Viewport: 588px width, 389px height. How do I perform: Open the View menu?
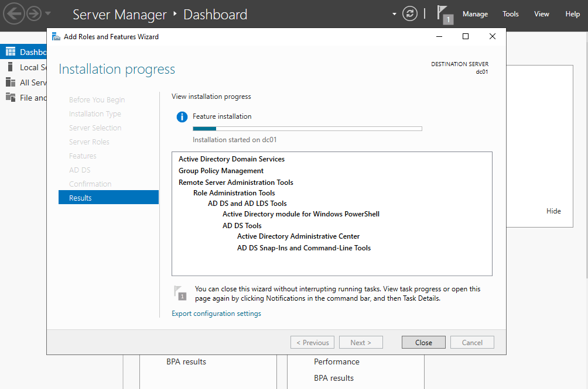point(542,14)
